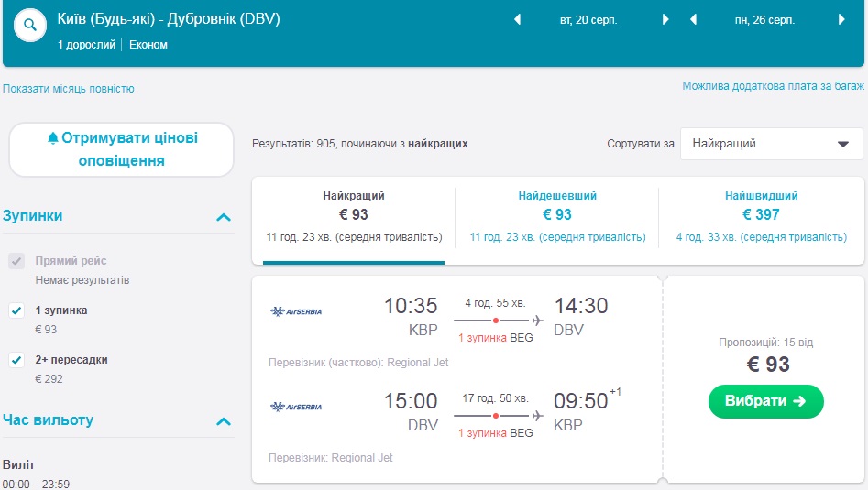Go to previous departure date arrow
The width and height of the screenshot is (868, 490).
coord(517,19)
